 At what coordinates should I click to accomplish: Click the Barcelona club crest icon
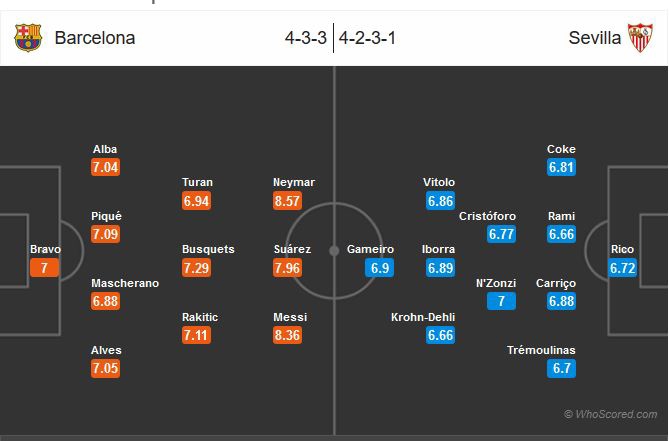[28, 38]
